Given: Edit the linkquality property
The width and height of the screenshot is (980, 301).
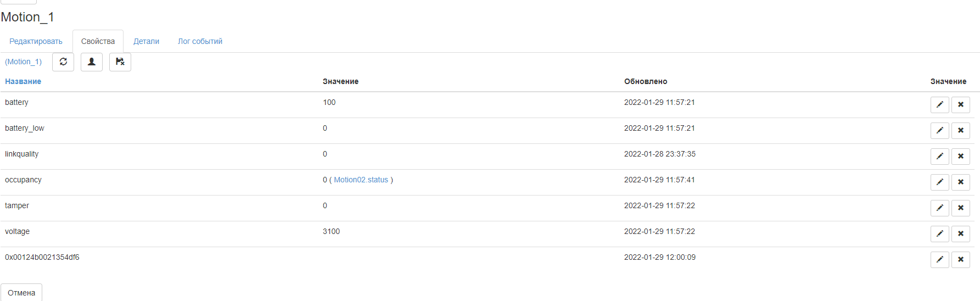Looking at the screenshot, I should (939, 156).
